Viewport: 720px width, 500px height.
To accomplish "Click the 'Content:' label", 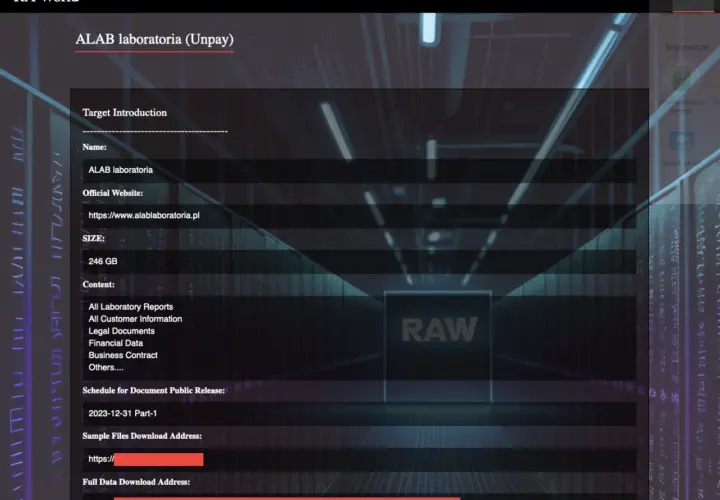I will tap(99, 284).
